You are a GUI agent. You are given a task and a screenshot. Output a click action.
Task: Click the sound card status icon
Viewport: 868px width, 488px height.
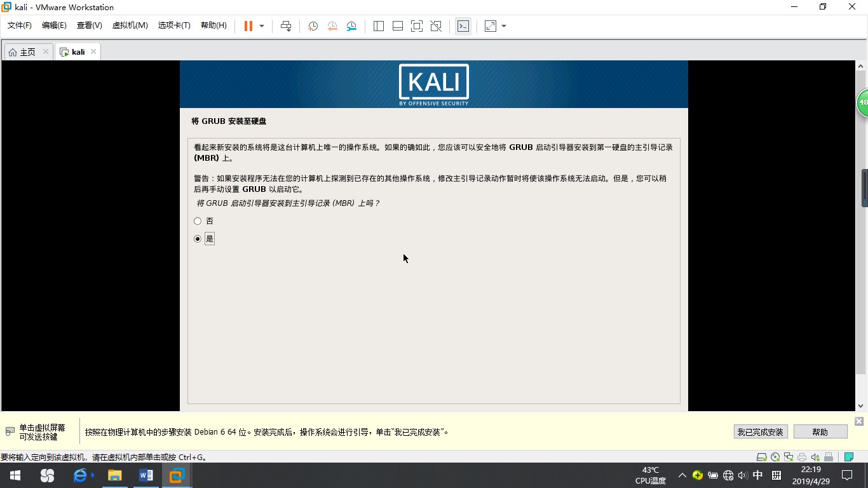(x=815, y=457)
